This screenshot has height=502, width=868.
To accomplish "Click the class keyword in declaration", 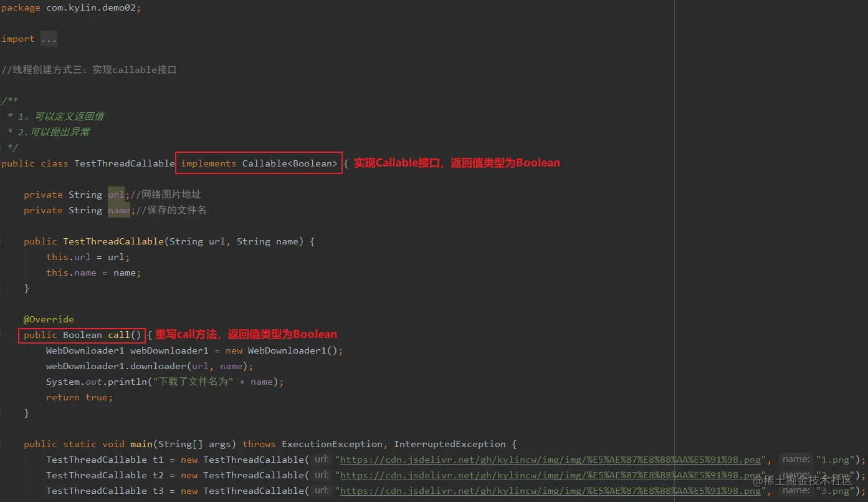I will [x=55, y=163].
